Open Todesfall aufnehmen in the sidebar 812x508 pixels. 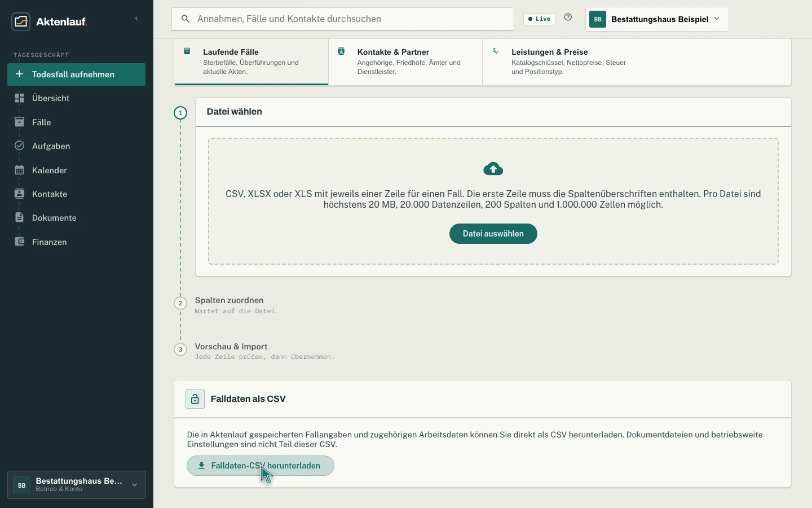76,75
